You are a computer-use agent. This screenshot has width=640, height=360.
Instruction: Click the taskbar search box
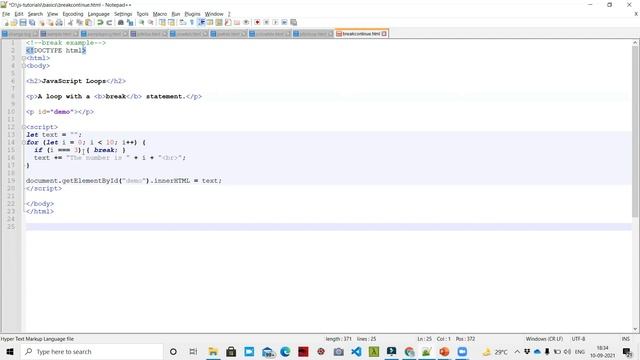tap(91, 351)
